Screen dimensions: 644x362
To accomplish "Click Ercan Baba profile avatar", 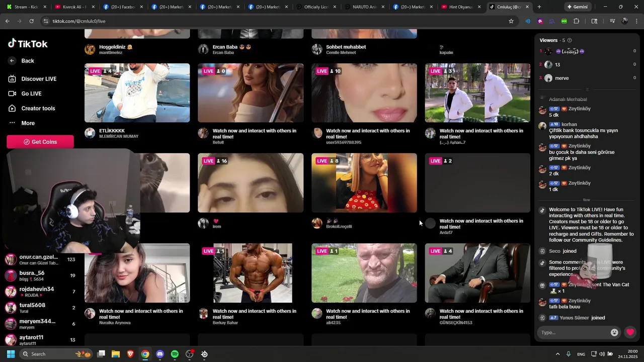I will coord(203,49).
